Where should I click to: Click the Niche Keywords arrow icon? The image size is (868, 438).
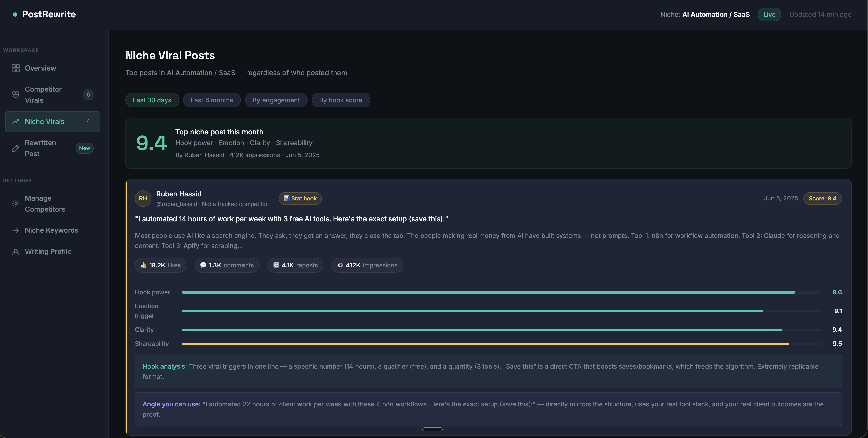click(16, 230)
